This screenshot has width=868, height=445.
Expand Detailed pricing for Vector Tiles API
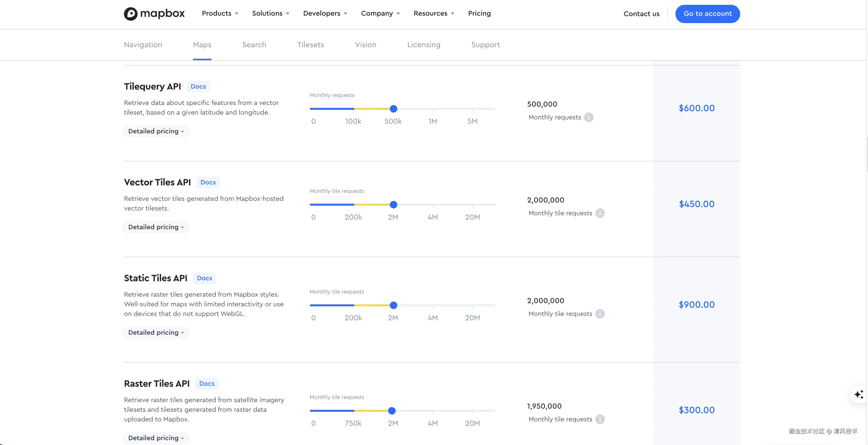tap(156, 227)
